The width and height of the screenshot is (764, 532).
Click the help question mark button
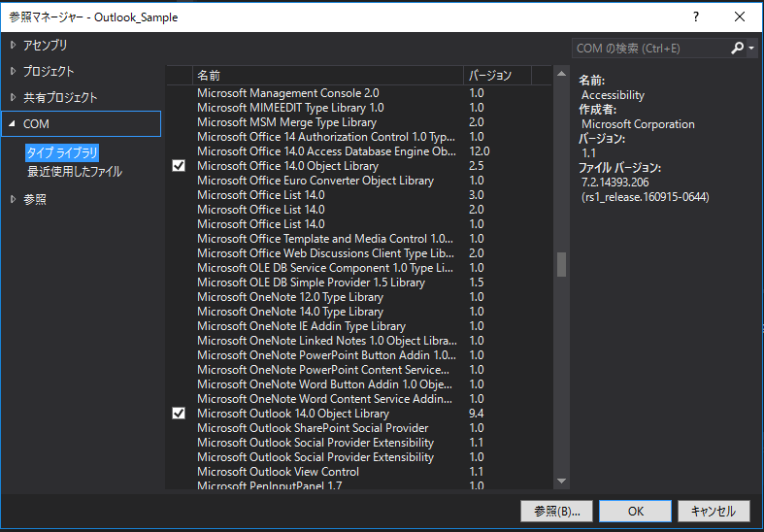[696, 17]
